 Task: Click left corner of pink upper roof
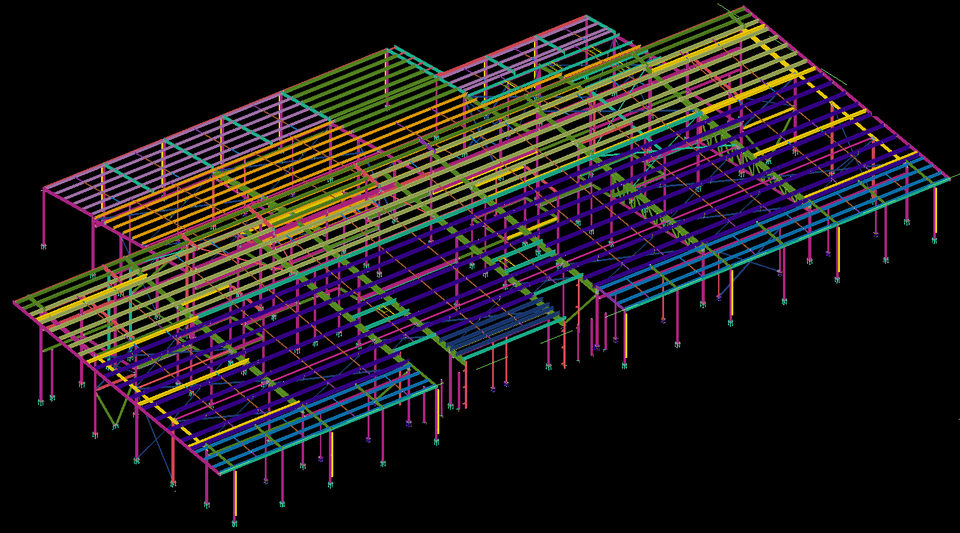coord(44,189)
